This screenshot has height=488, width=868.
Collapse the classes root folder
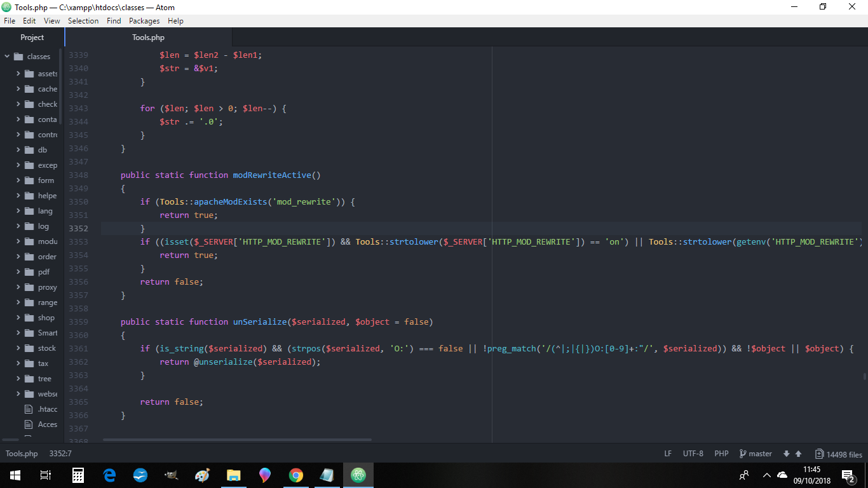pyautogui.click(x=8, y=57)
